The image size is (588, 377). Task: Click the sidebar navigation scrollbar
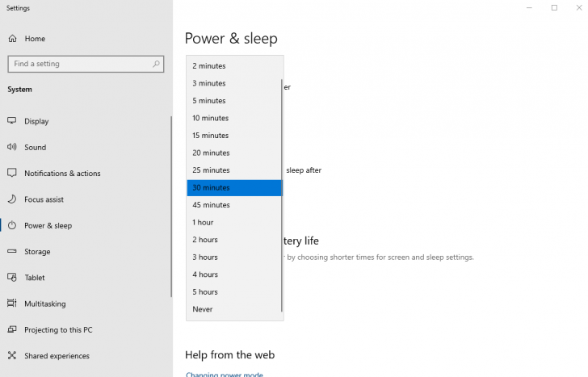click(171, 207)
